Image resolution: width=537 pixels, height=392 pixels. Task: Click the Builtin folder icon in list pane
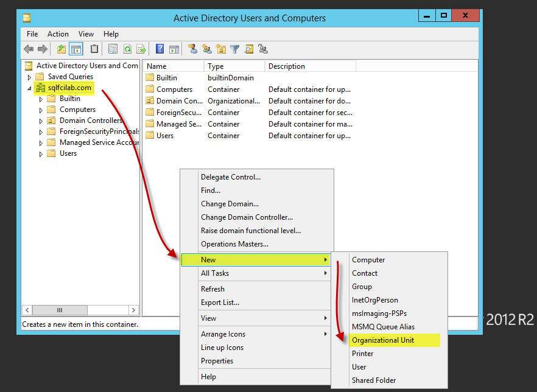[x=150, y=77]
